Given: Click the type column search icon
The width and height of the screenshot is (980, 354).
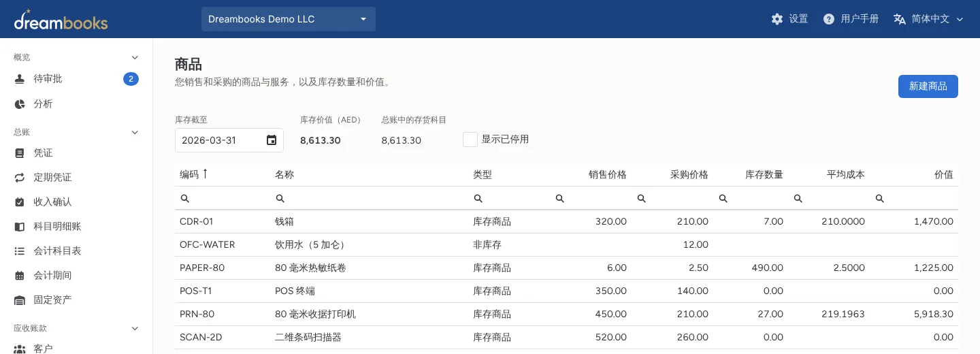Looking at the screenshot, I should pyautogui.click(x=478, y=199).
